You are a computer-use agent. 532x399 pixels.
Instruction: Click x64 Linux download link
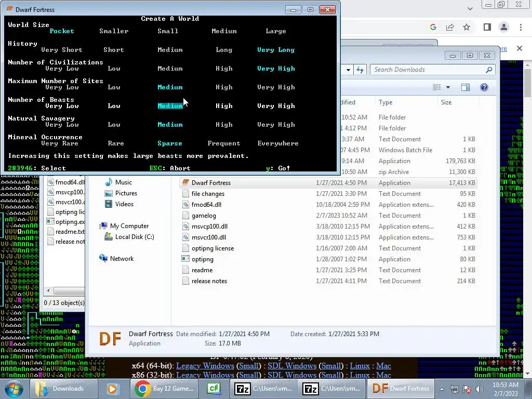[360, 366]
